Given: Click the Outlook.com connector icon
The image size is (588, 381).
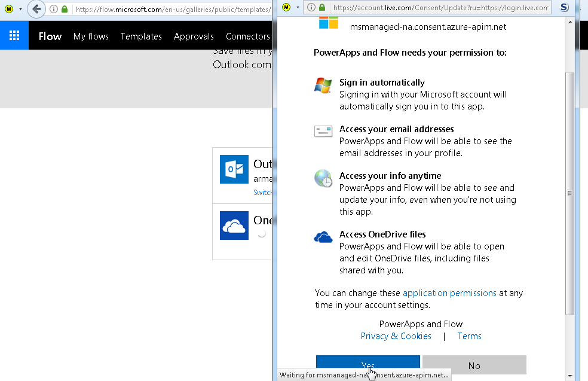Looking at the screenshot, I should tap(234, 169).
